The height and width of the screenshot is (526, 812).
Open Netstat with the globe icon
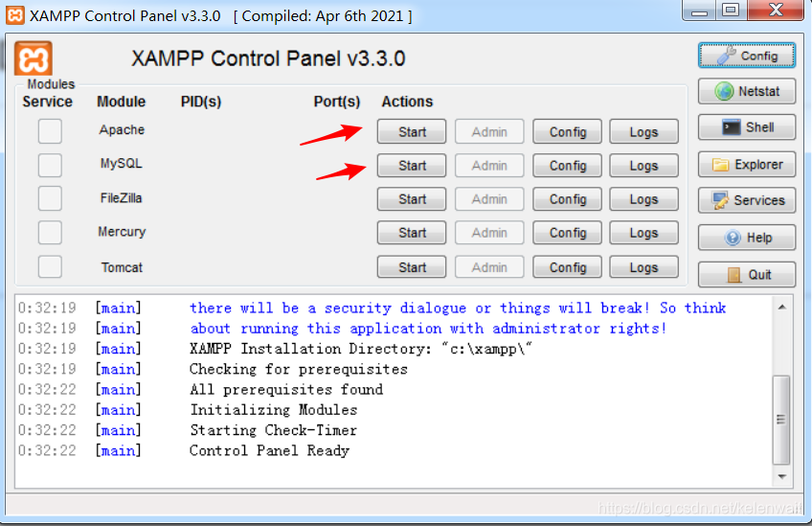click(747, 91)
